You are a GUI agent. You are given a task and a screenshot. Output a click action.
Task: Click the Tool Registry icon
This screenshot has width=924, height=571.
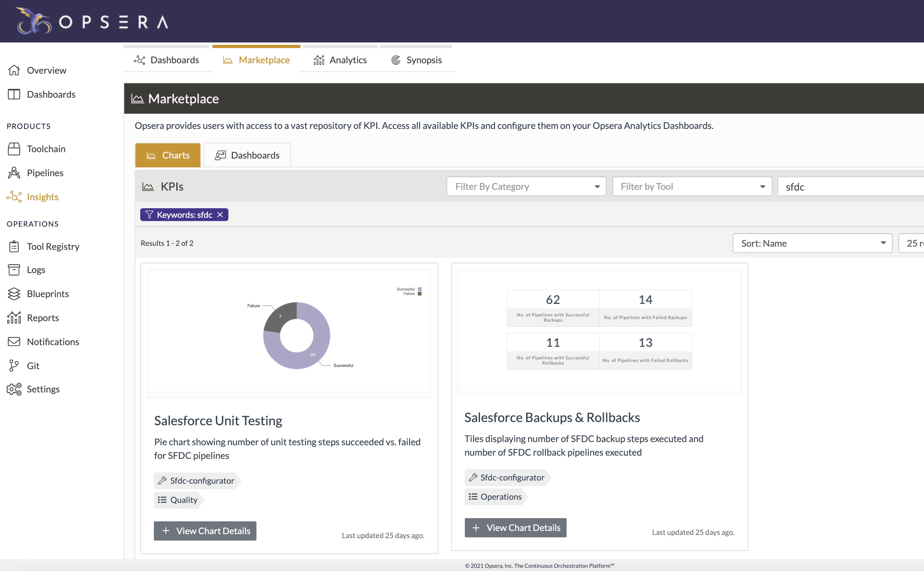[x=14, y=246]
